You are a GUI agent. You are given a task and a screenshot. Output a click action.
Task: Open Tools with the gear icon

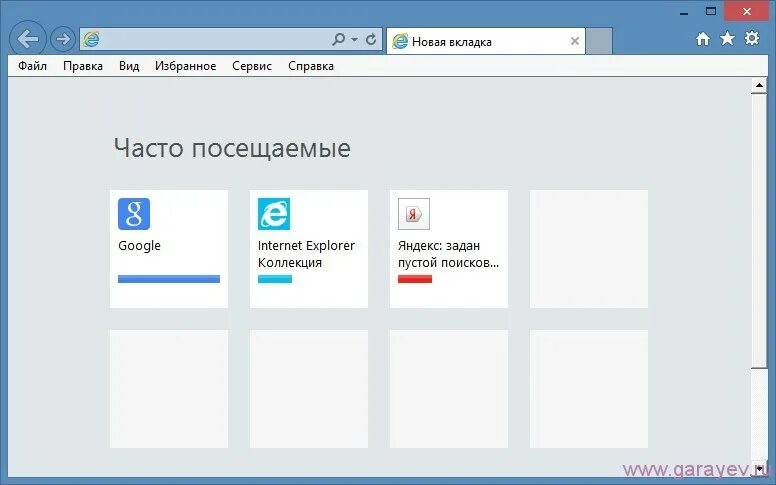click(752, 38)
